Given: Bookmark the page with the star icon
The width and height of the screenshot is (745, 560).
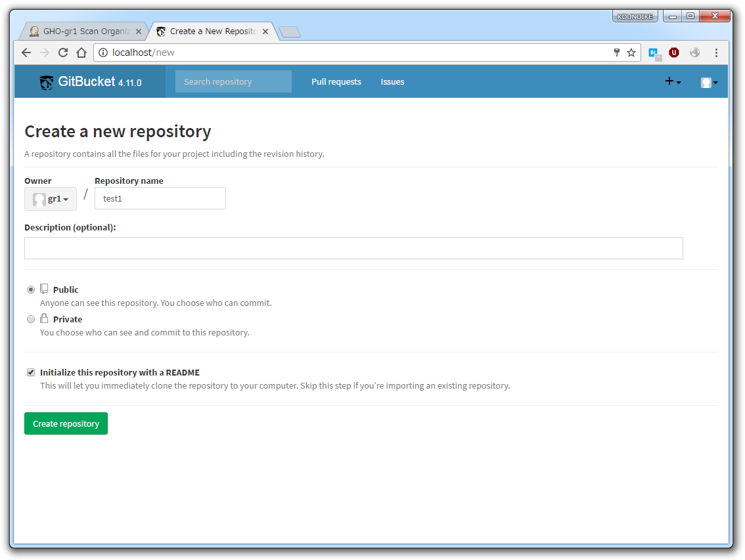Looking at the screenshot, I should (631, 53).
